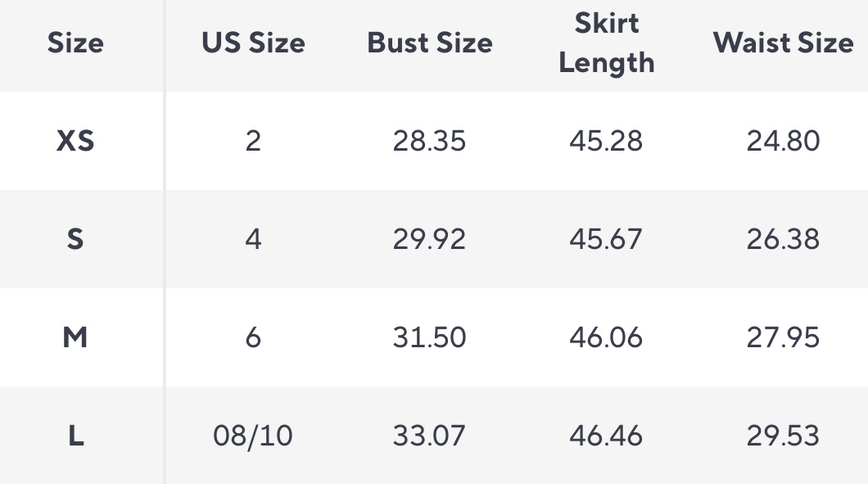Select skirt length value 45.28
Screen dimensions: 868x484
point(606,141)
